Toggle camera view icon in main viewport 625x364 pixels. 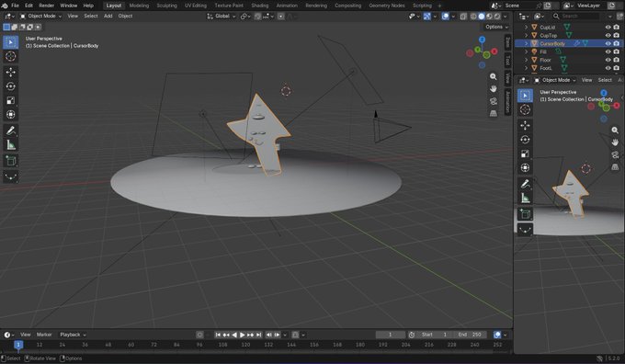click(493, 101)
